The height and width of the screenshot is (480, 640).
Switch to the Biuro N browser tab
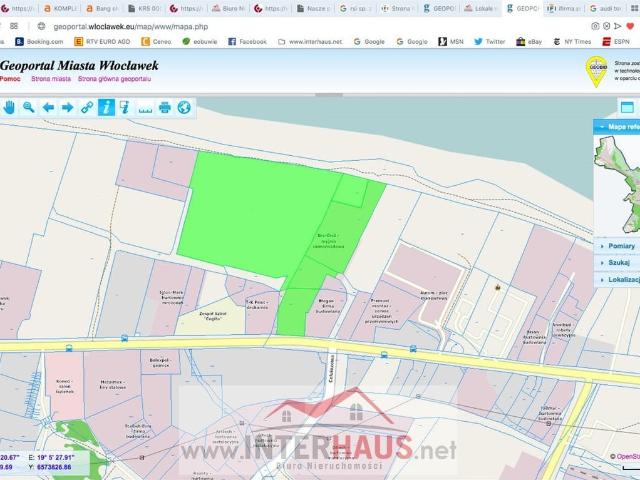pos(229,8)
